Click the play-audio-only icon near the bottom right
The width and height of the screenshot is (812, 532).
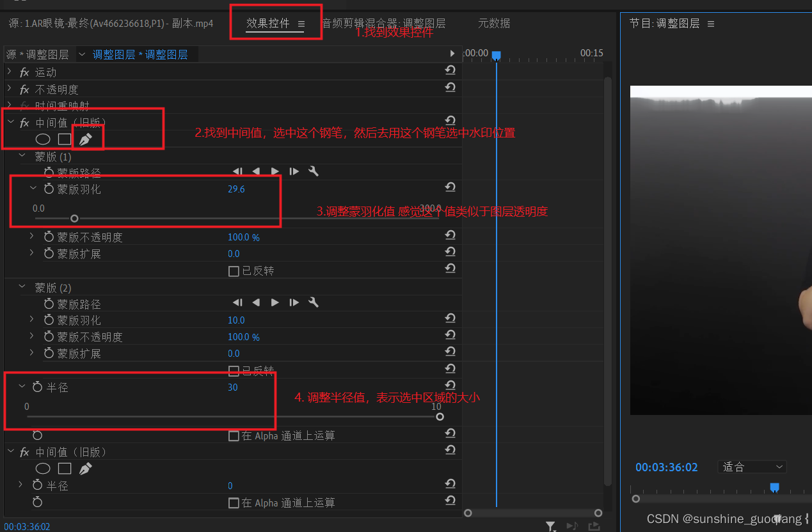tap(572, 526)
